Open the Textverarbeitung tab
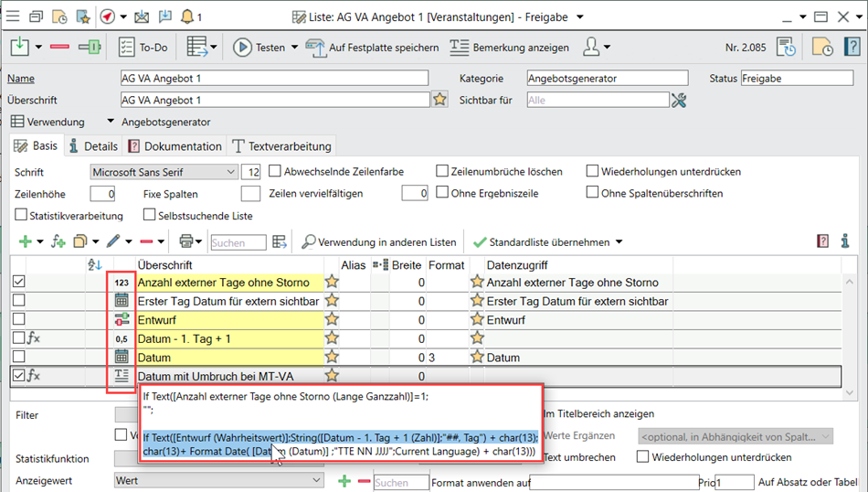 click(x=282, y=146)
